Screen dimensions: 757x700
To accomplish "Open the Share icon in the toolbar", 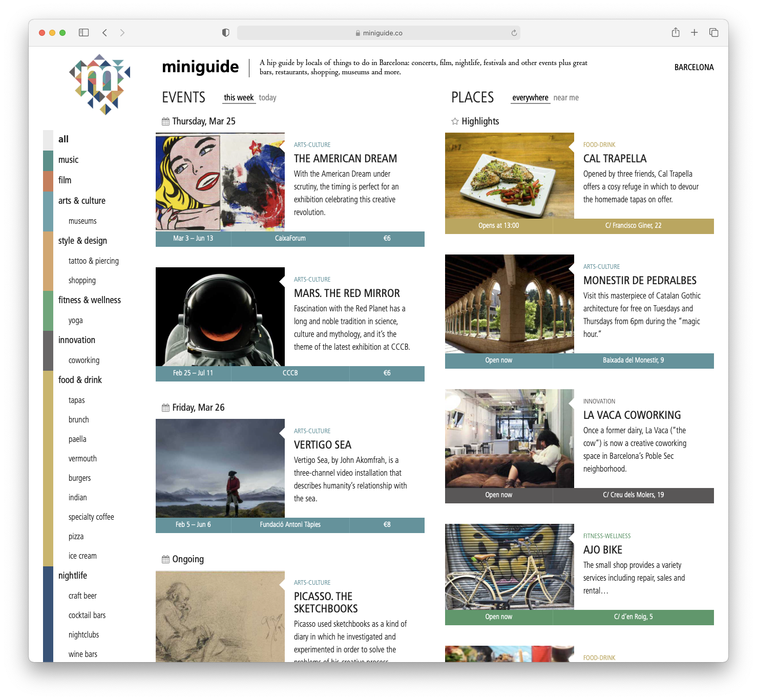I will point(676,33).
